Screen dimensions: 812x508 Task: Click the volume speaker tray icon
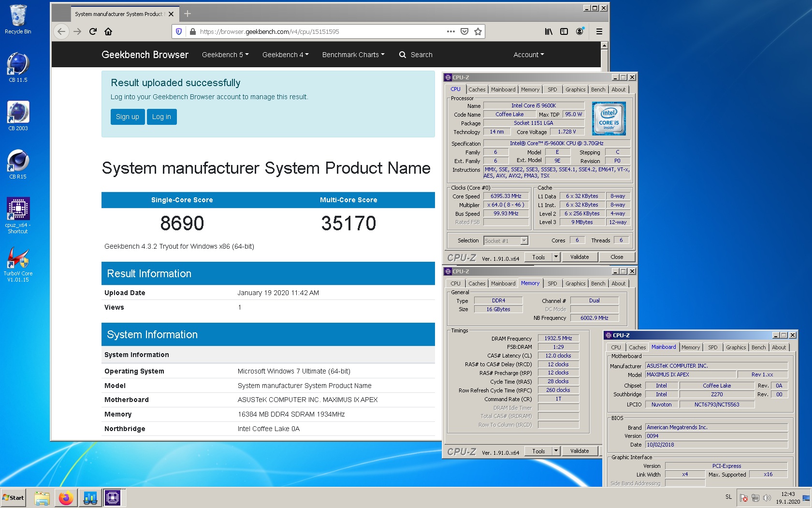767,498
